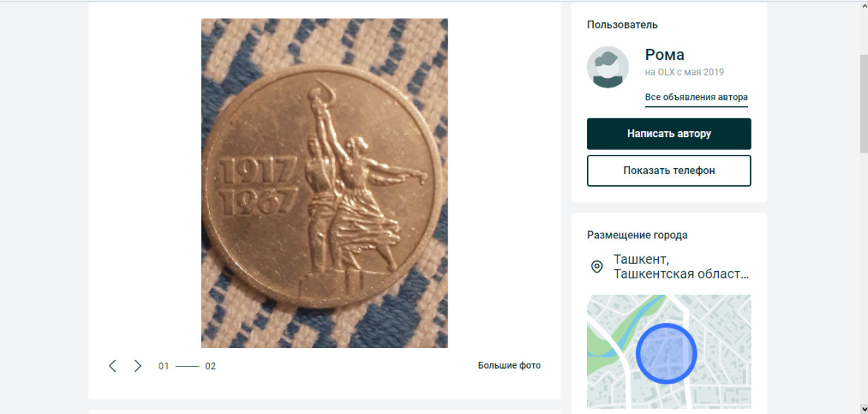
Task: Open the seller name Рома
Action: pyautogui.click(x=665, y=54)
